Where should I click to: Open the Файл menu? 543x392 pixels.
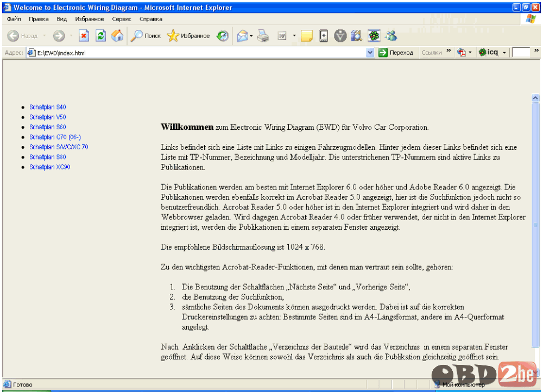click(x=14, y=19)
